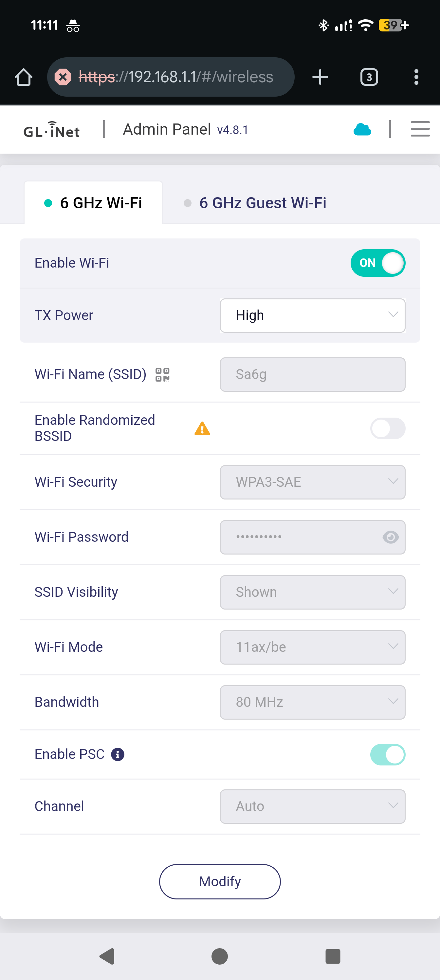Viewport: 440px width, 980px height.
Task: Tap the Android back navigation button
Action: click(x=107, y=956)
